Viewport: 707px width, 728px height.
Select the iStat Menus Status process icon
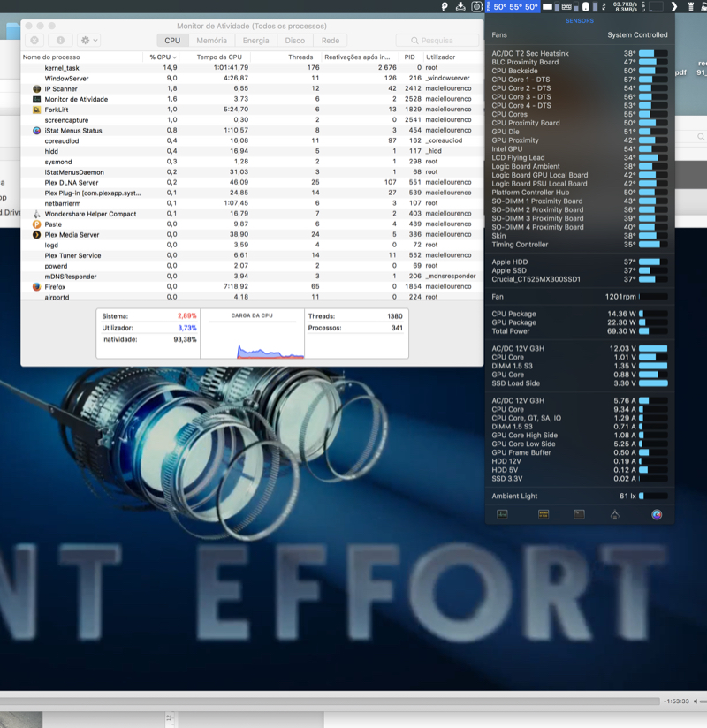click(37, 131)
